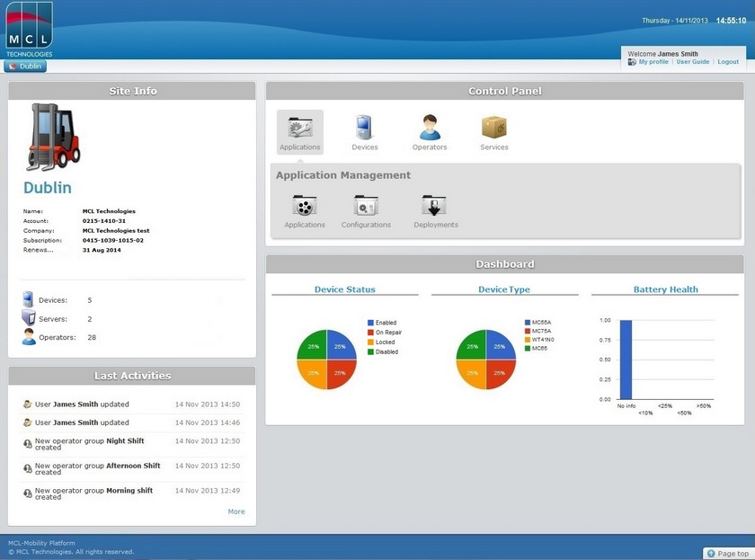The image size is (755, 560).
Task: Click the orange slice of Device Type pie
Action: tap(472, 374)
